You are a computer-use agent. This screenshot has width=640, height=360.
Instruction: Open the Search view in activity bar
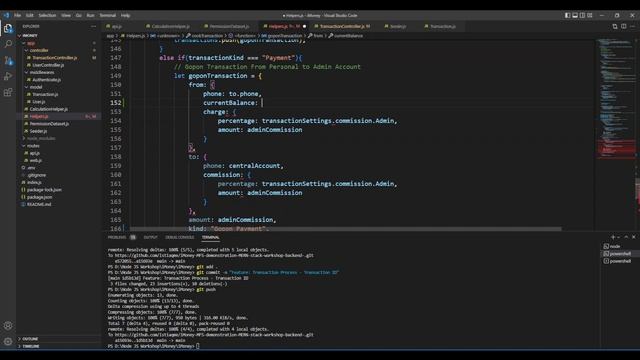pyautogui.click(x=8, y=44)
